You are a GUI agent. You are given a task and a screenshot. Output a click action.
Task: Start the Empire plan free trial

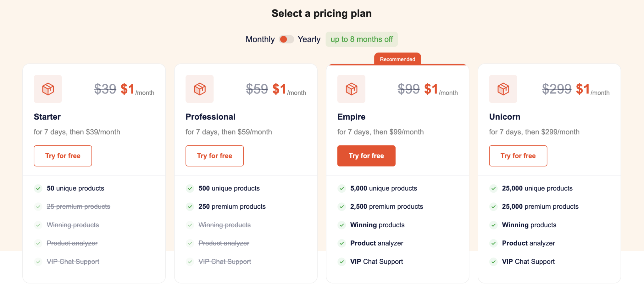click(x=366, y=156)
